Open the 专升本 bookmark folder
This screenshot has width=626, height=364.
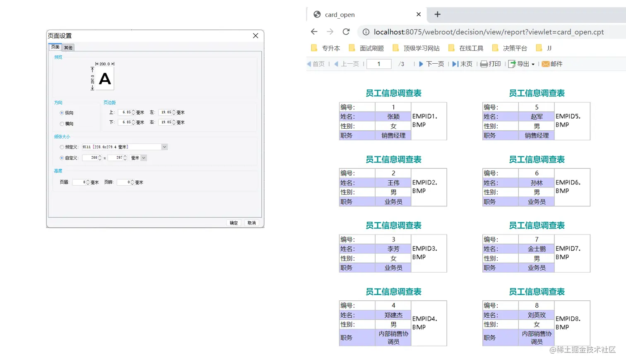325,48
